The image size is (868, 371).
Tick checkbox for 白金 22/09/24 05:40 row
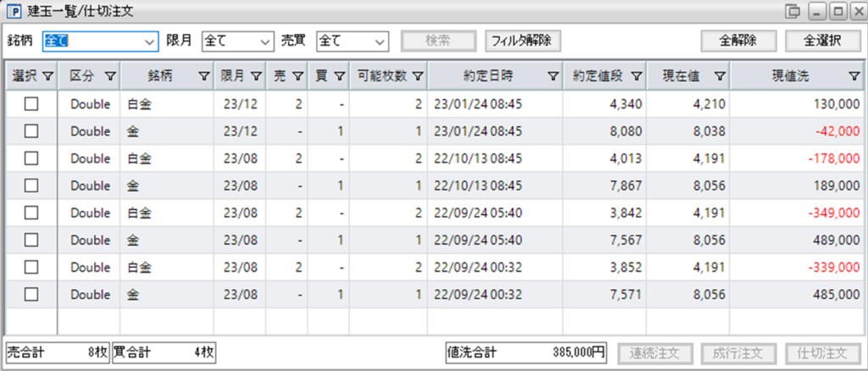[31, 213]
